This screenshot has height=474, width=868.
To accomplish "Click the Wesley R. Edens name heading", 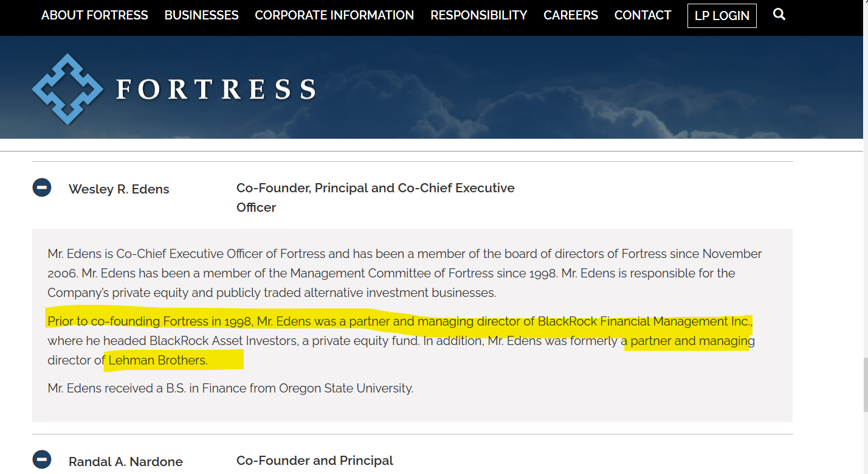I will pos(119,189).
